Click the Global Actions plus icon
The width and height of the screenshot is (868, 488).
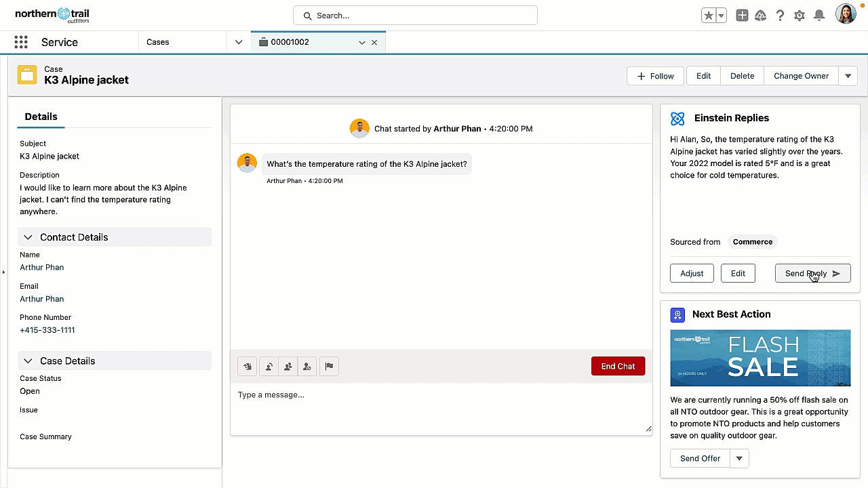(742, 16)
